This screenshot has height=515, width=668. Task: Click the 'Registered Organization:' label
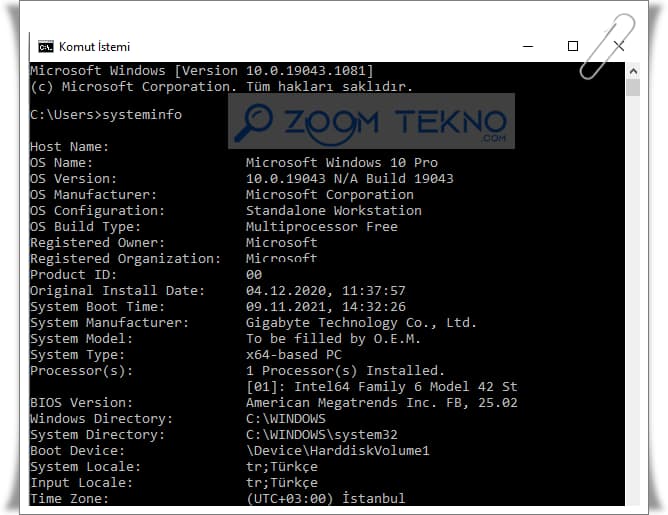125,259
